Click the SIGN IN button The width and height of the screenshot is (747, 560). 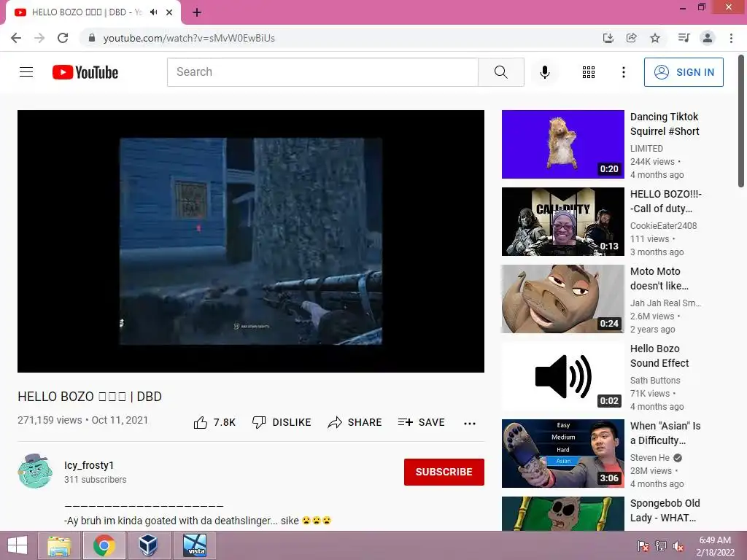pos(684,72)
